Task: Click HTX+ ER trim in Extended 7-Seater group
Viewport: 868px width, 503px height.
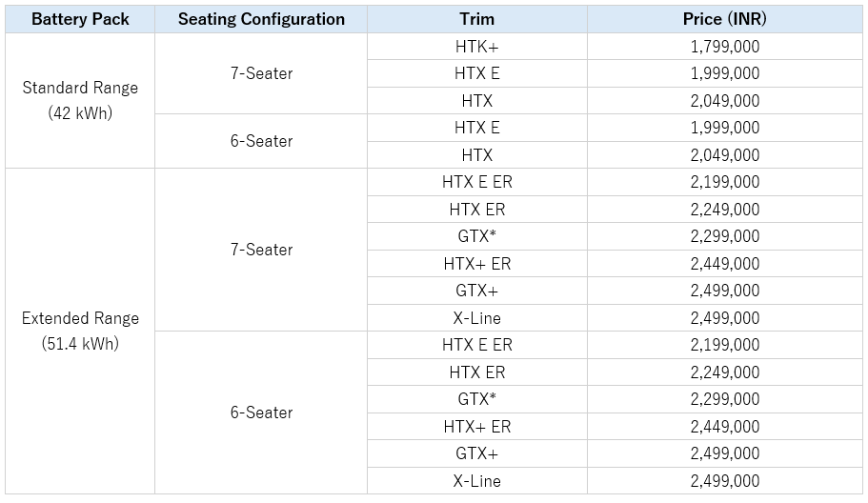Action: tap(476, 264)
